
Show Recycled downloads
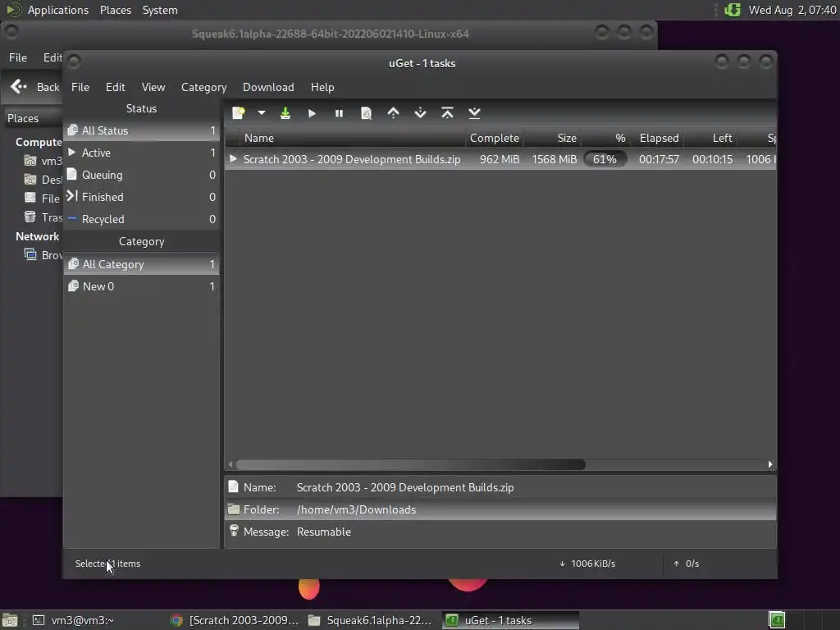pos(141,219)
